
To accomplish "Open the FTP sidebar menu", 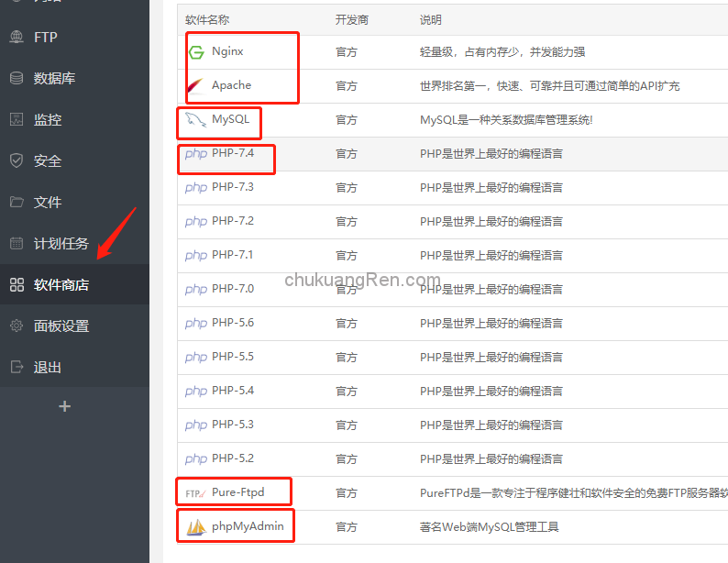I will tap(46, 37).
